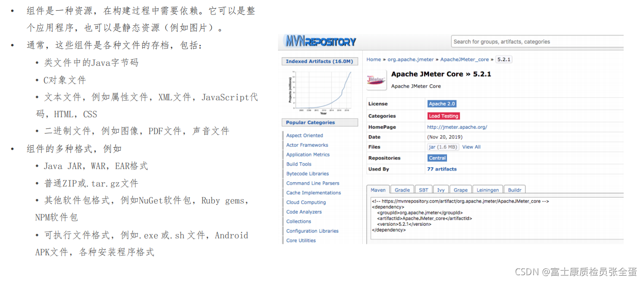Open the Cache Implementations category
This screenshot has height=281, width=644.
(313, 193)
